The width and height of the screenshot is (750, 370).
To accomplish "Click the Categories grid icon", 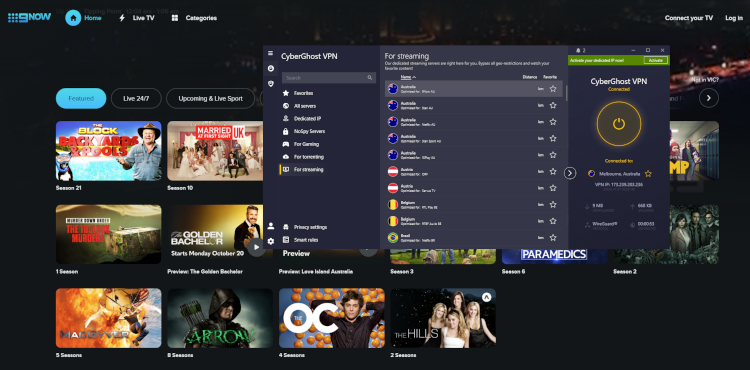I will click(x=175, y=18).
